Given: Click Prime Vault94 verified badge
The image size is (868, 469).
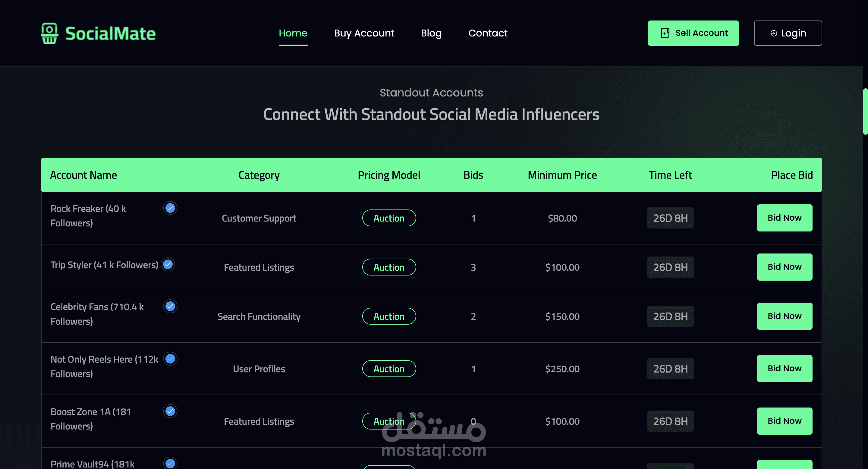Looking at the screenshot, I should pyautogui.click(x=170, y=464).
